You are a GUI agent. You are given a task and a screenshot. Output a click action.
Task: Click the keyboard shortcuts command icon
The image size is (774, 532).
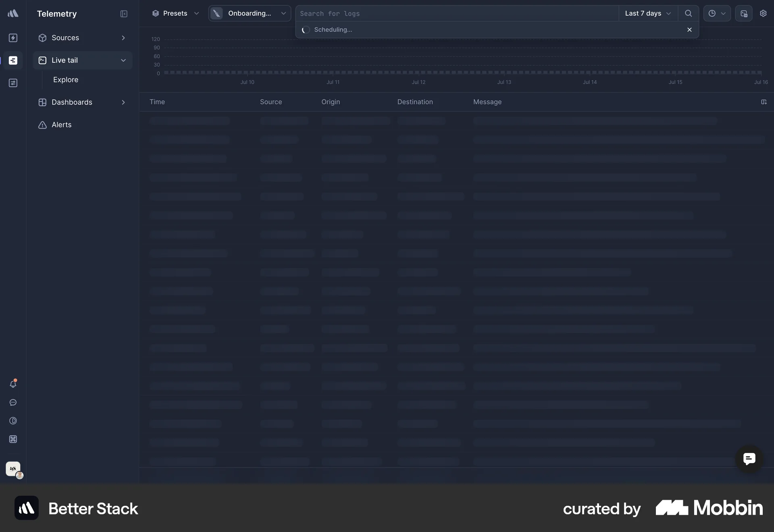coord(13,439)
